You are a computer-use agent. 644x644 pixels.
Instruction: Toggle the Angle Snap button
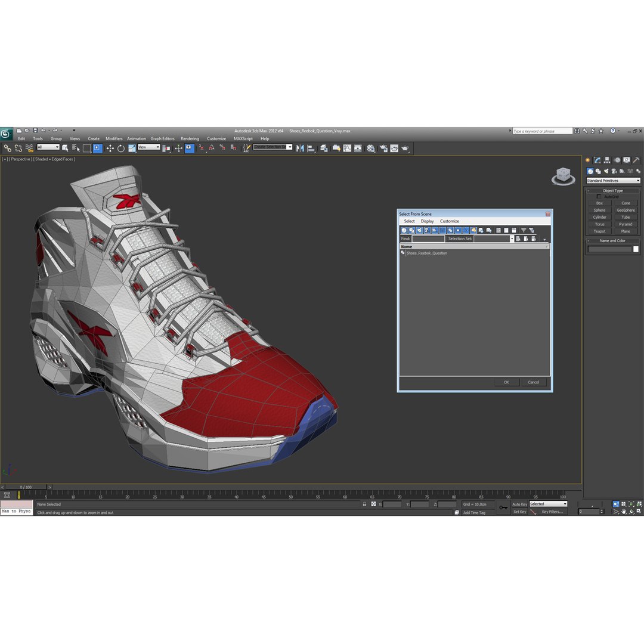[x=212, y=148]
